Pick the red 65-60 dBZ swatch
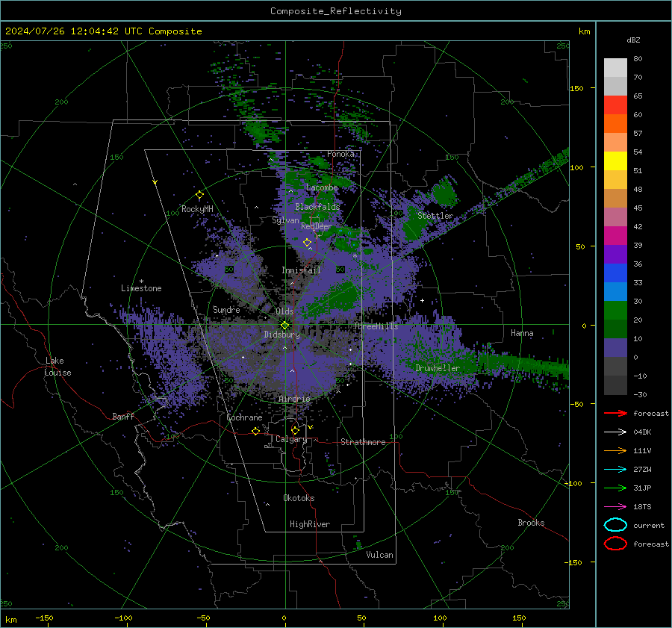672x628 pixels. click(x=615, y=105)
